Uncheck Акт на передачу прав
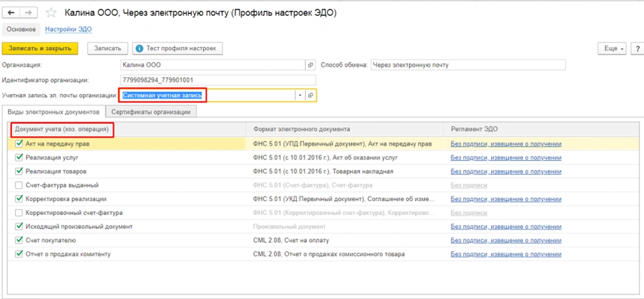Viewport: 644px width, 299px height. pyautogui.click(x=19, y=144)
